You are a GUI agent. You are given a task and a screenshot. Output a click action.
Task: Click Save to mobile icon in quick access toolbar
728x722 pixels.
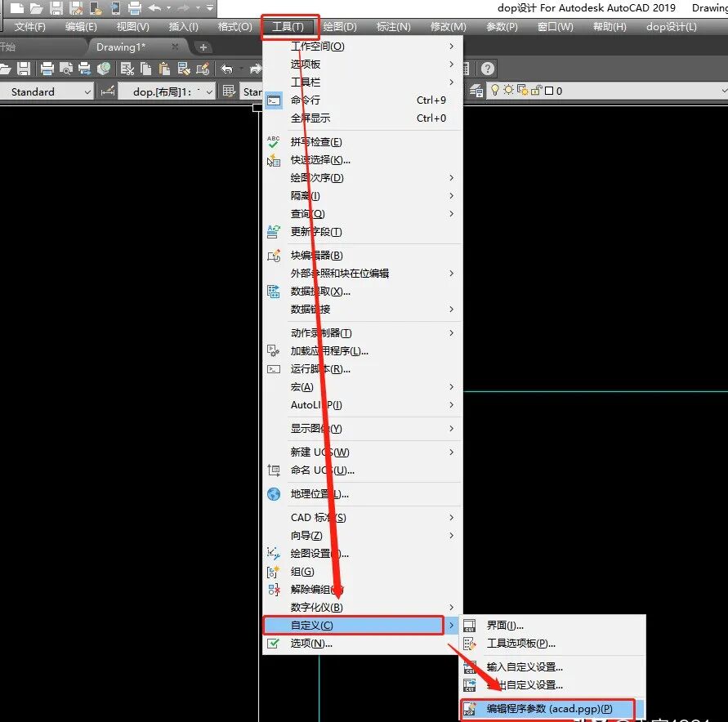[x=115, y=8]
